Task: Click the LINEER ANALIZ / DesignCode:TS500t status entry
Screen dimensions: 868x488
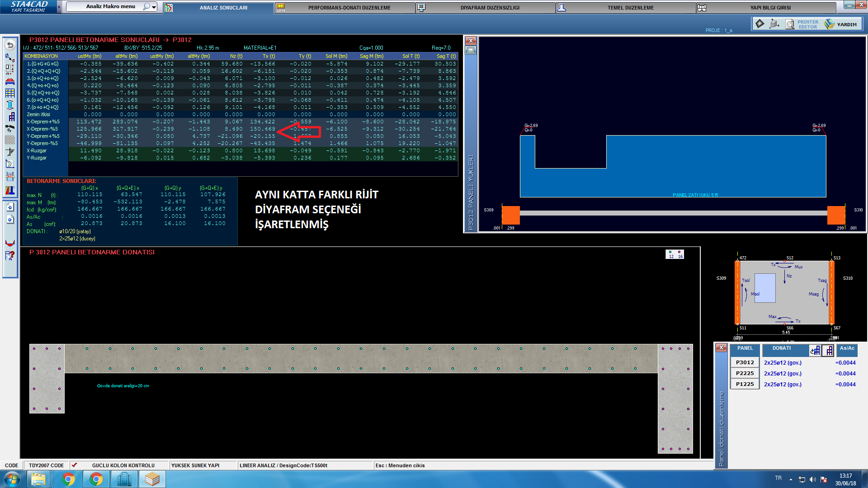Action: pos(283,465)
